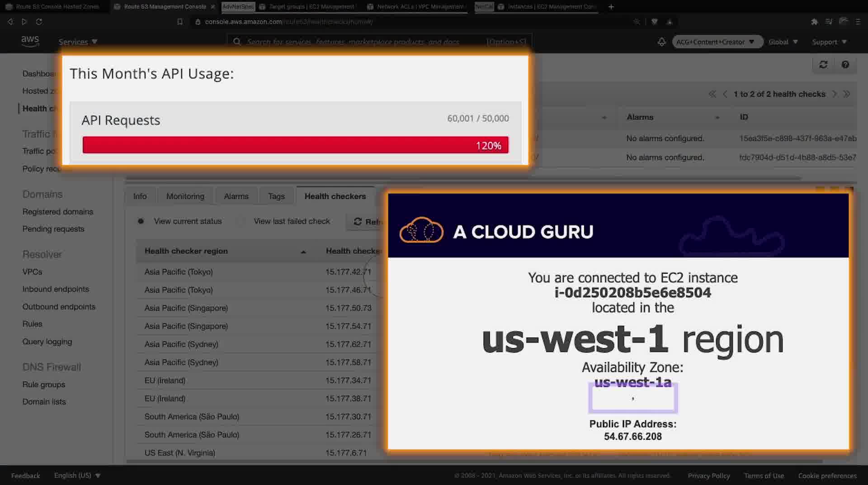Open Outbound endpoints in the sidebar

pos(59,307)
